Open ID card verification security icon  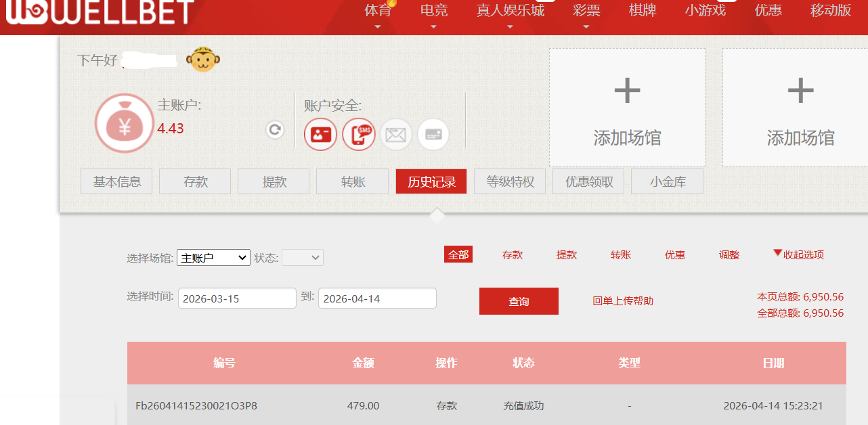pyautogui.click(x=320, y=134)
